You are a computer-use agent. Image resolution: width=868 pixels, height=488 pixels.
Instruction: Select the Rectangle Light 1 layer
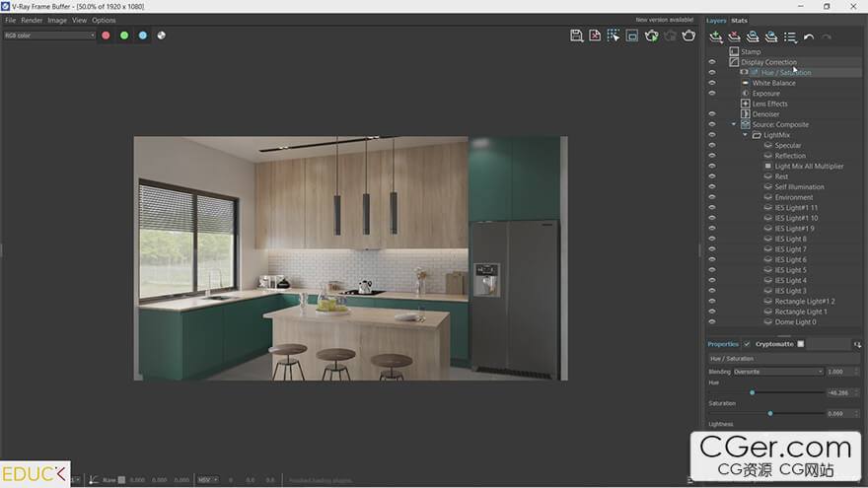click(801, 312)
